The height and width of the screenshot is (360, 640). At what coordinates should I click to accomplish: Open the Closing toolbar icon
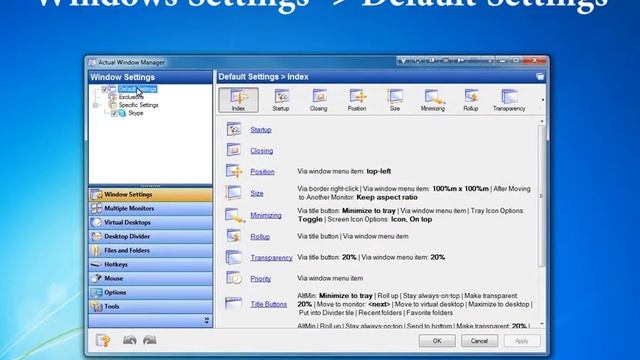tap(318, 100)
